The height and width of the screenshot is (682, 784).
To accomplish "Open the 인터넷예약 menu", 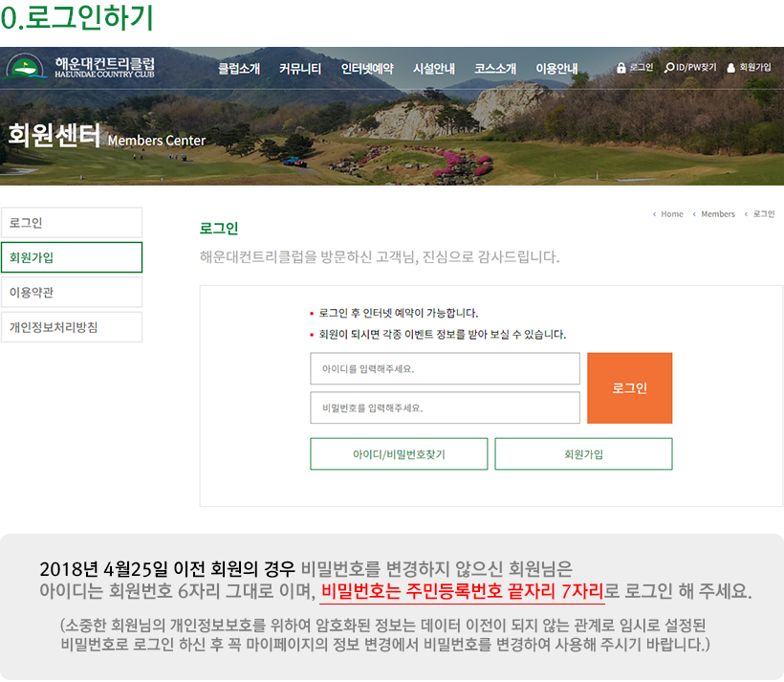I will 367,69.
